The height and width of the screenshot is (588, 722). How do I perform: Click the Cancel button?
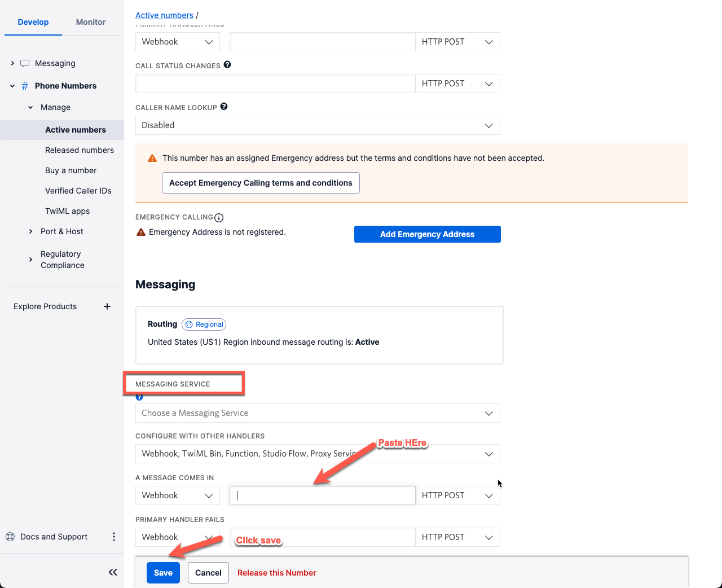click(x=208, y=573)
